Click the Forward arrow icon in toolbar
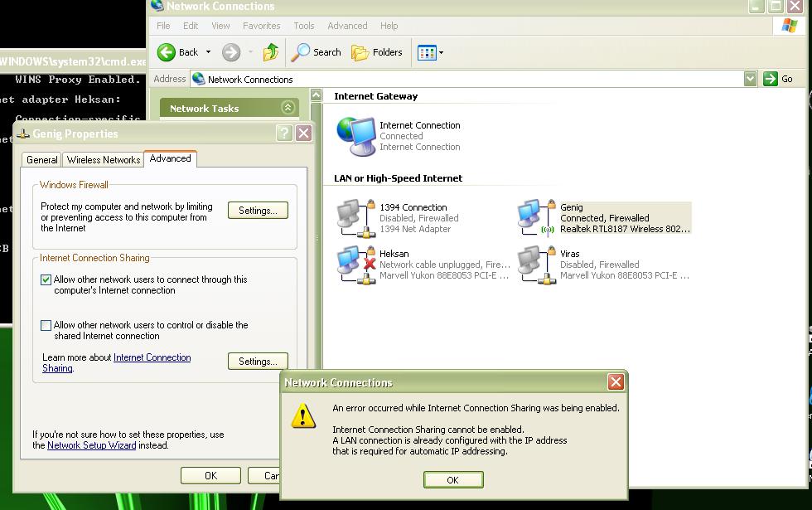812x510 pixels. pos(231,52)
